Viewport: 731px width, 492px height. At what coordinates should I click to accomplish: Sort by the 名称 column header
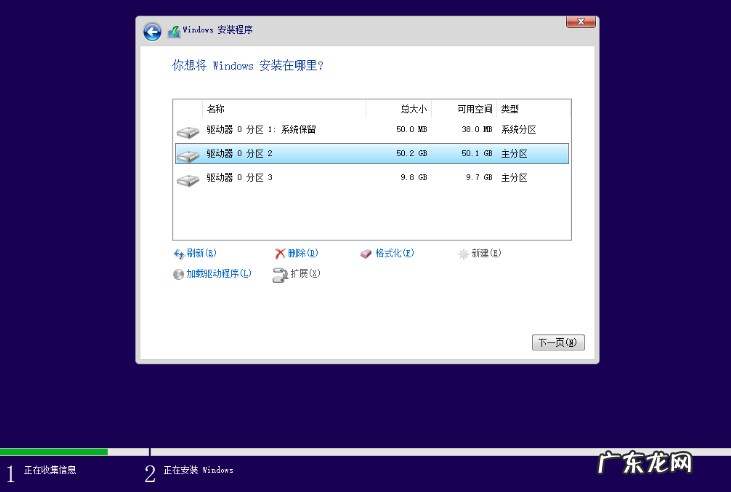(x=284, y=109)
